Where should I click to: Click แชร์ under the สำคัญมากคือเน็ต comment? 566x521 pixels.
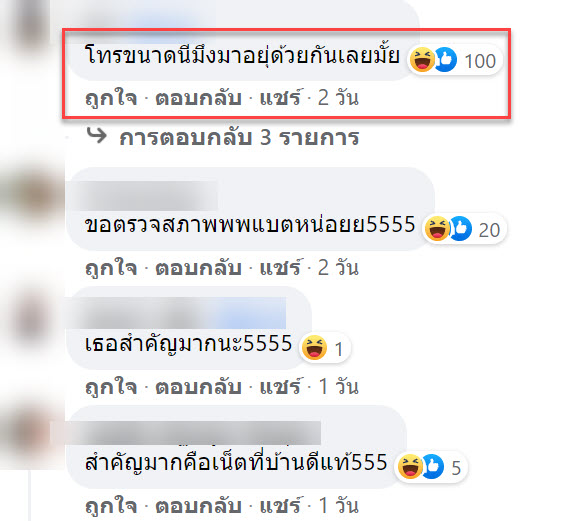click(x=280, y=505)
